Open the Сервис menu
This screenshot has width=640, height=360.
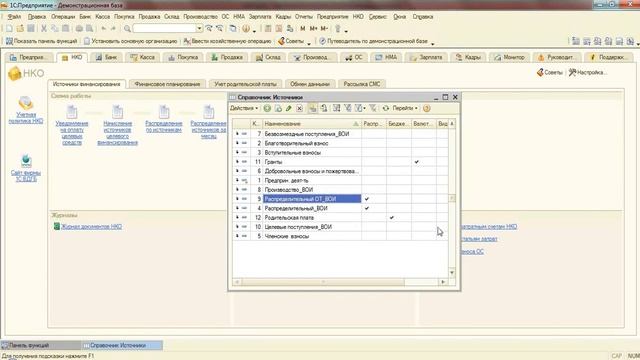click(x=377, y=17)
